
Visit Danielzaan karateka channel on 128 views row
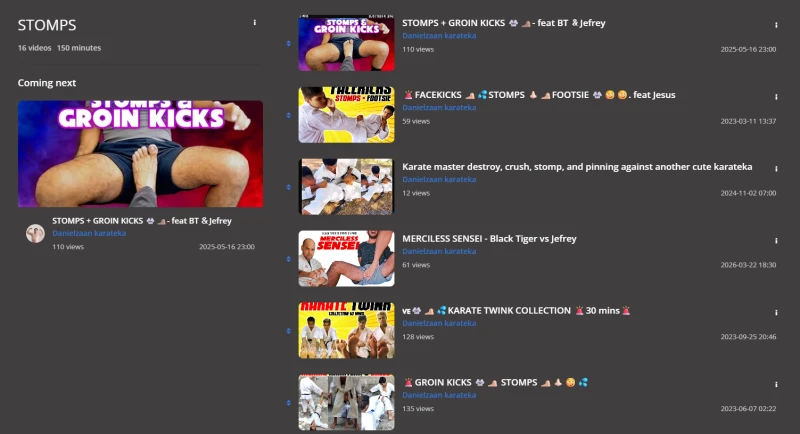coord(439,323)
